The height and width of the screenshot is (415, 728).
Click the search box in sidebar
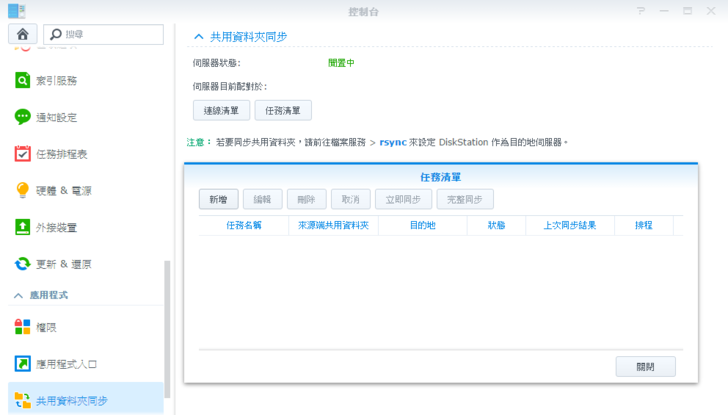click(x=104, y=34)
